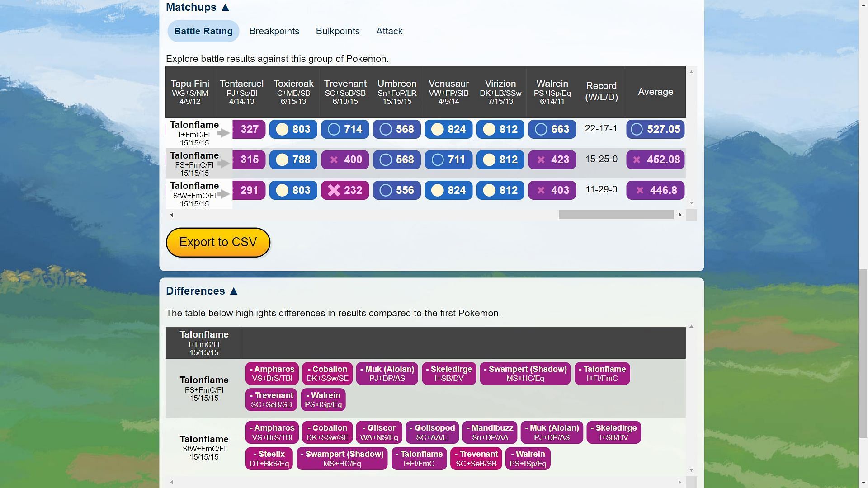Click differences table scroll-down arrow
The height and width of the screenshot is (488, 868).
(x=691, y=470)
